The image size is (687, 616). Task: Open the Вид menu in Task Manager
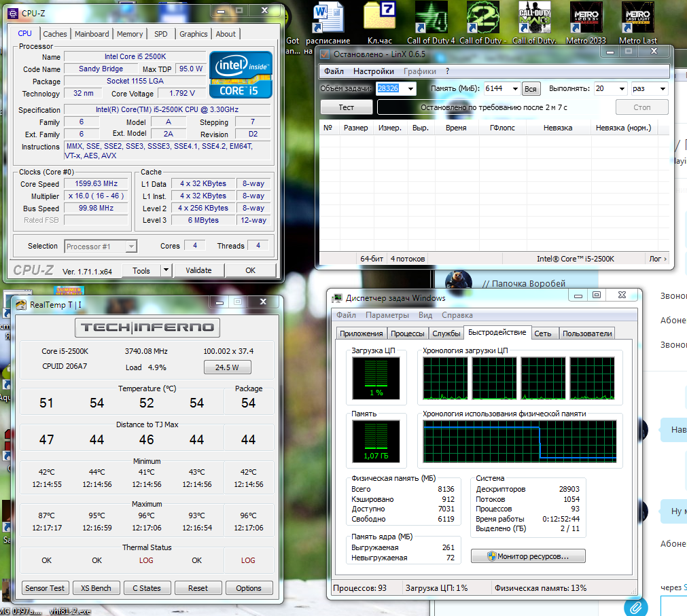(x=425, y=315)
